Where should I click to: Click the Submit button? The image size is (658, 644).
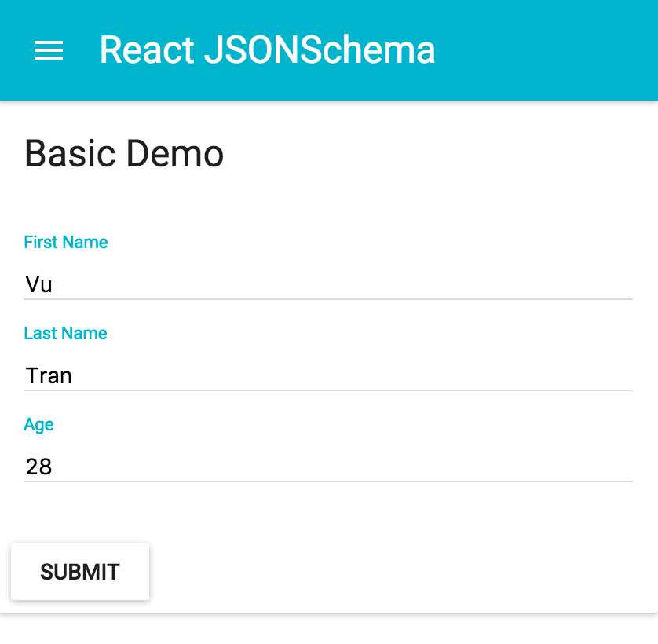tap(80, 572)
